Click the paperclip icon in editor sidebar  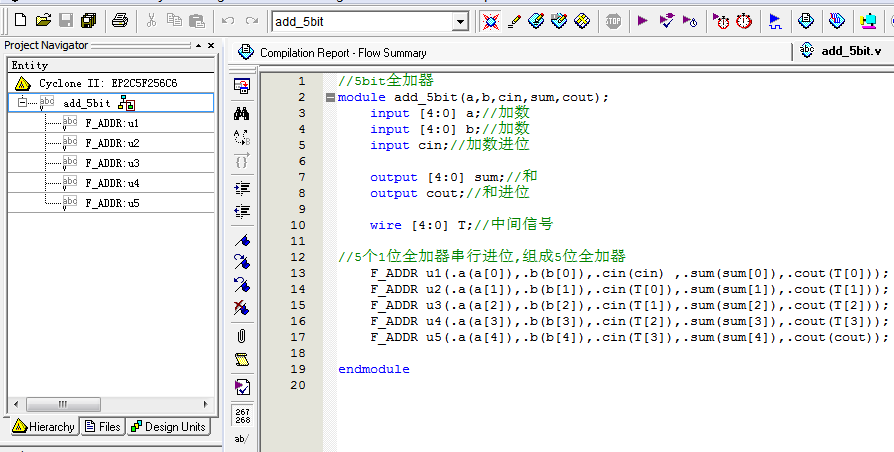(241, 335)
